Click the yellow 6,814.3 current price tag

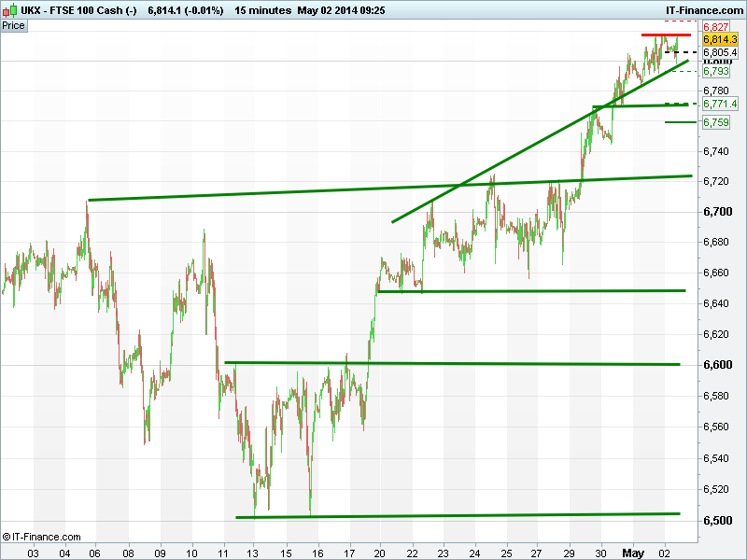coord(719,39)
